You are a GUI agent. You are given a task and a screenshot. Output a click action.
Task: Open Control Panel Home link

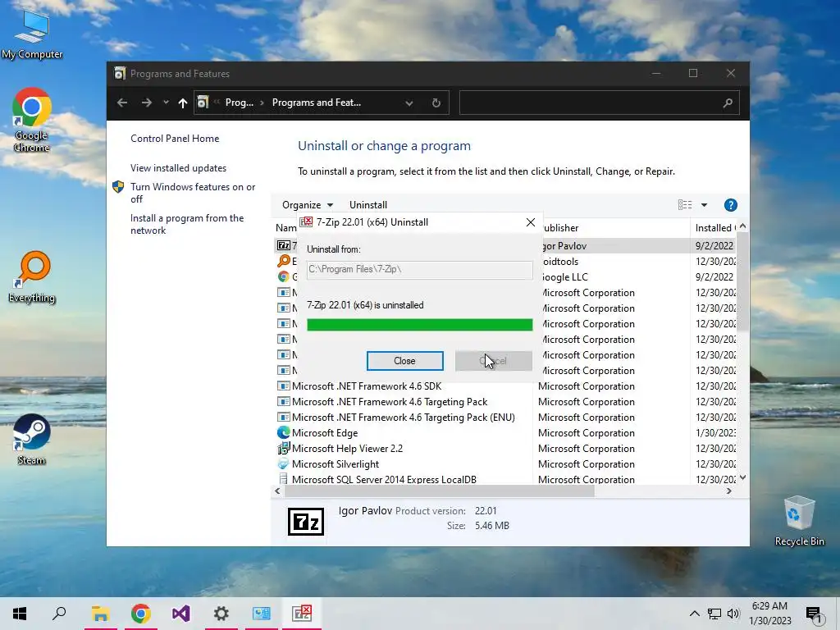tap(175, 139)
